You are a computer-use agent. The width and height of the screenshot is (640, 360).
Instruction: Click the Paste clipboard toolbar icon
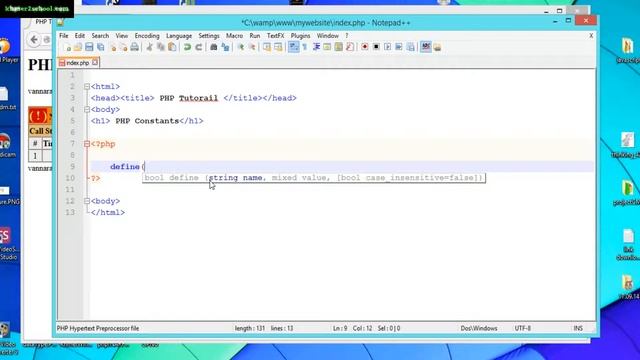point(172,47)
